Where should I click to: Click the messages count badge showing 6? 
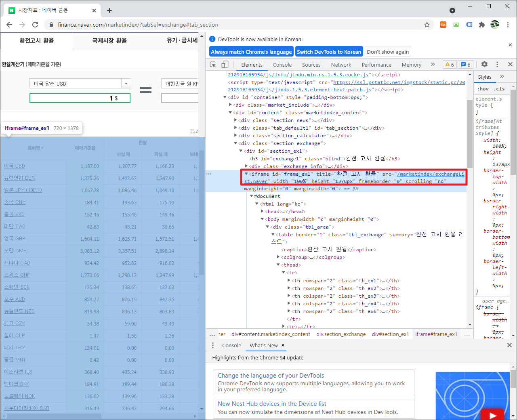pos(466,65)
